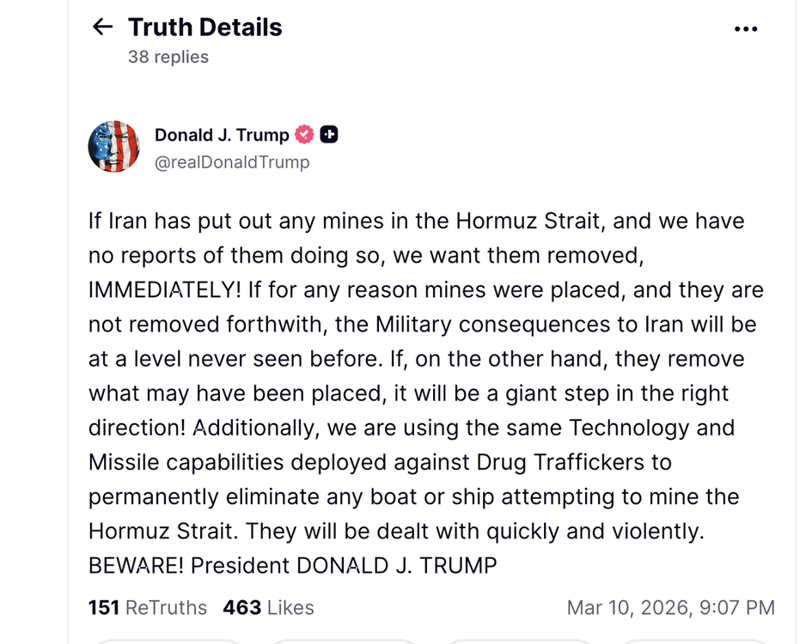This screenshot has height=644, width=812.
Task: Click the Truth Details heading
Action: (205, 27)
